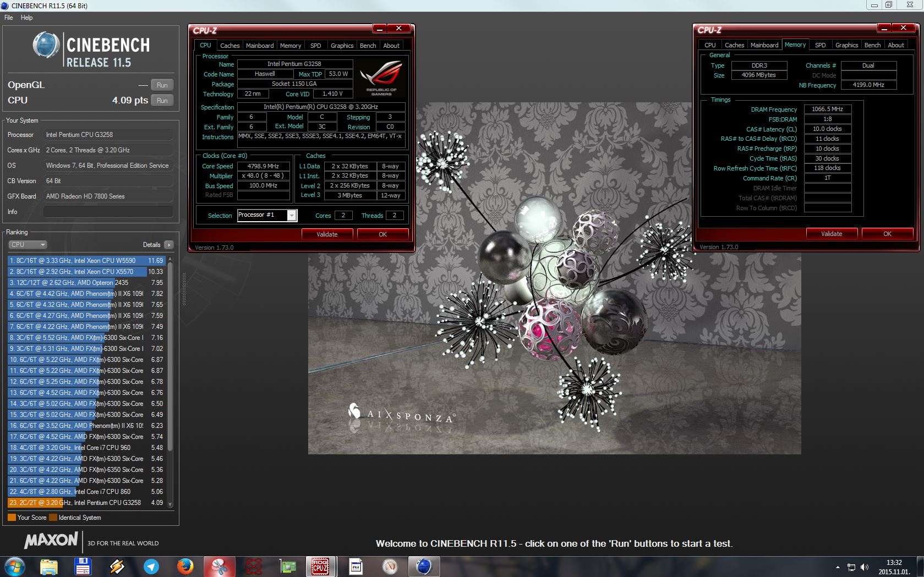Launch Firefox from the taskbar

point(185,566)
